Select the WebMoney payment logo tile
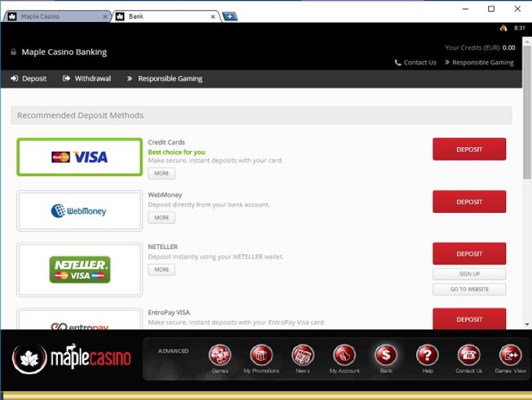Image resolution: width=532 pixels, height=400 pixels. 79,211
